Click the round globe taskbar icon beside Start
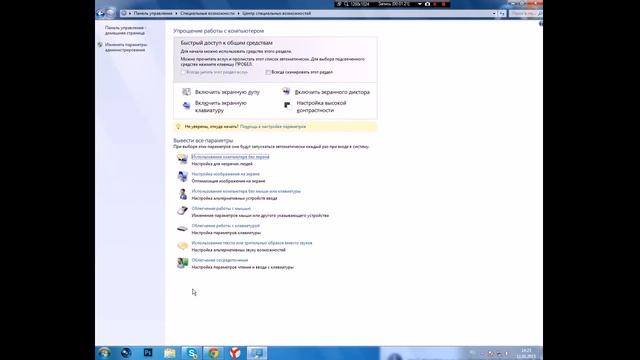 coord(126,353)
